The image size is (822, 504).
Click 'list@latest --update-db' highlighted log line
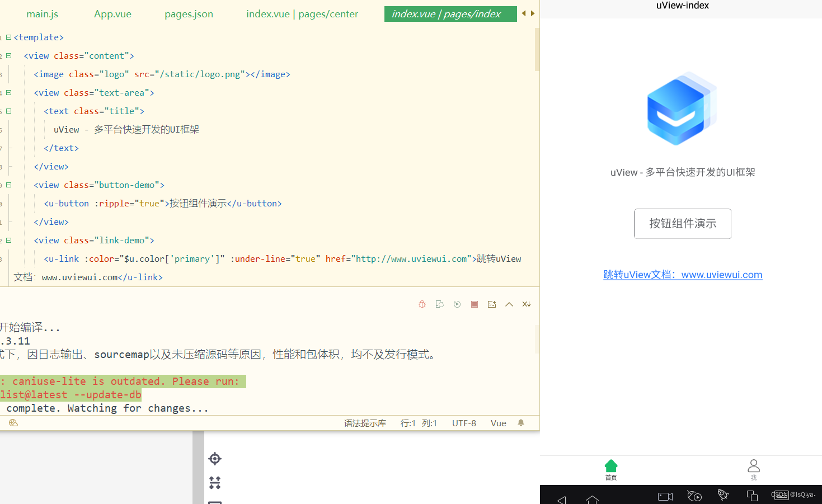click(71, 395)
